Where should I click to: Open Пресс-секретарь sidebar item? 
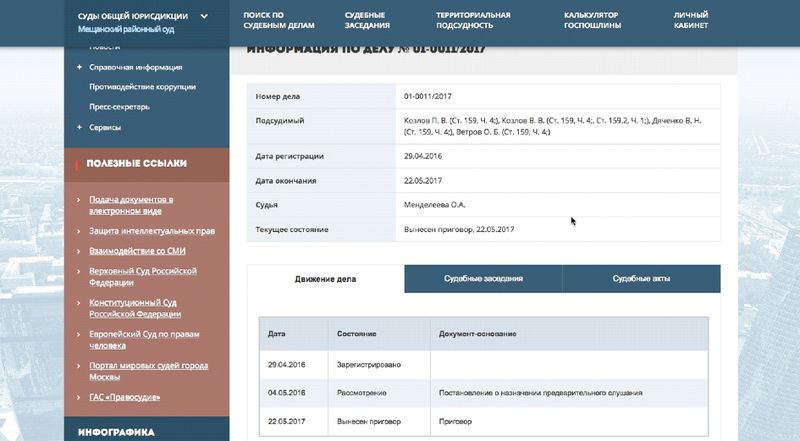(119, 107)
